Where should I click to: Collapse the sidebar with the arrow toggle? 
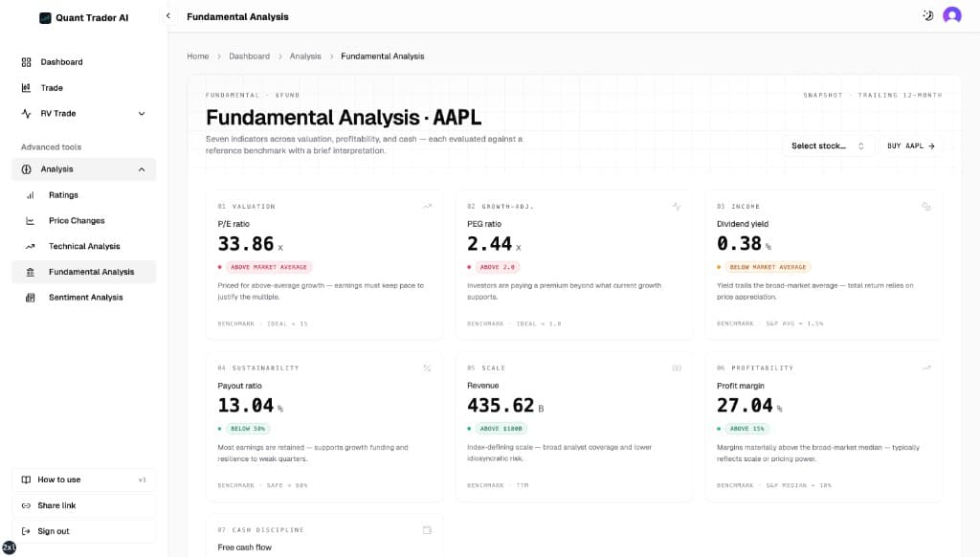pos(167,15)
